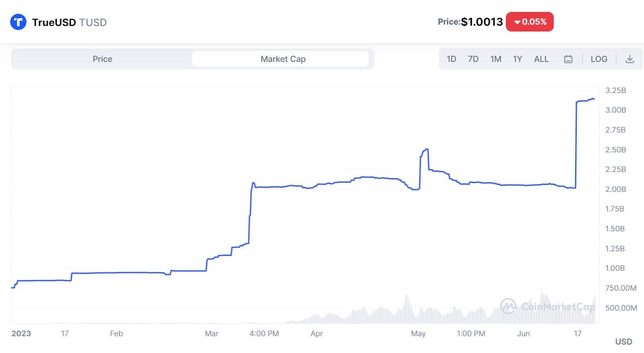Click the market cap spike peak in May
Image resolution: width=644 pixels, height=353 pixels.
pyautogui.click(x=427, y=149)
